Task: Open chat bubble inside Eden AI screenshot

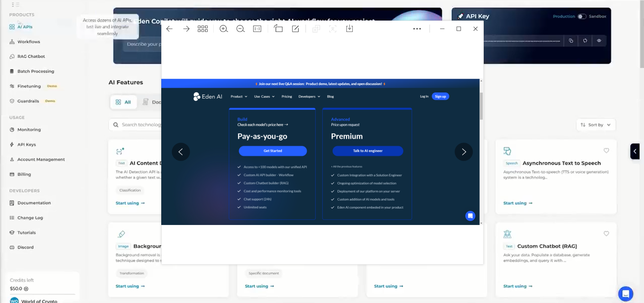Action: coord(470,216)
